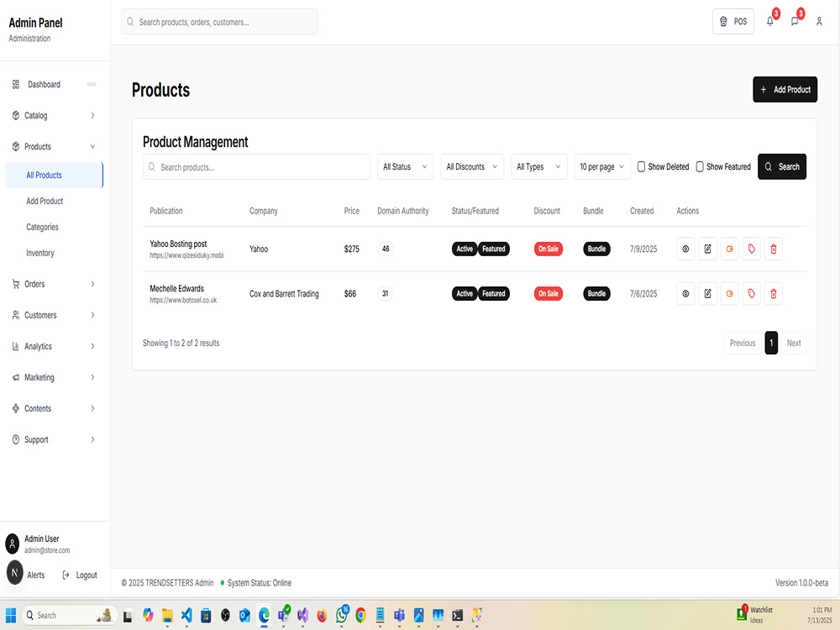Expand the Orders sidebar section

(x=54, y=284)
